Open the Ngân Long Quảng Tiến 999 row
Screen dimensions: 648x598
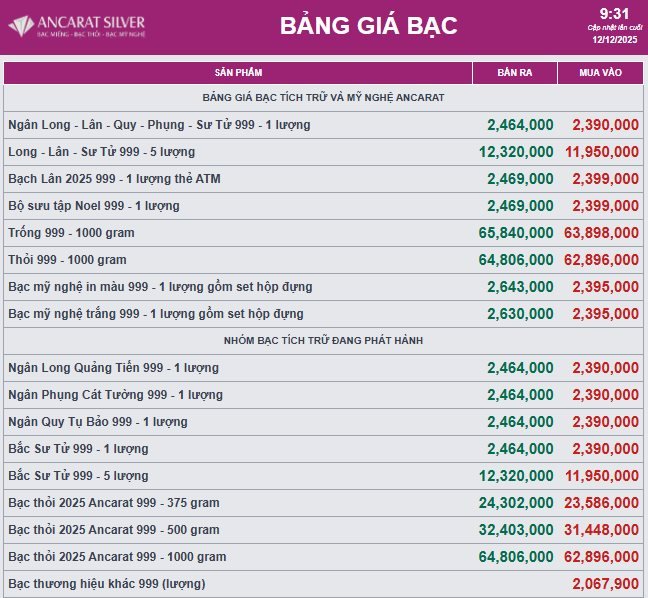113,368
